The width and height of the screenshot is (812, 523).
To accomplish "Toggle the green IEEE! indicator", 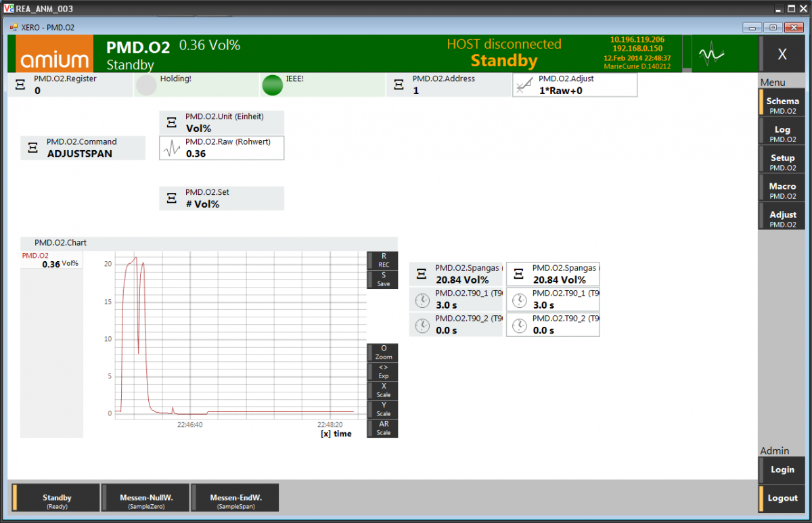I will pos(273,85).
